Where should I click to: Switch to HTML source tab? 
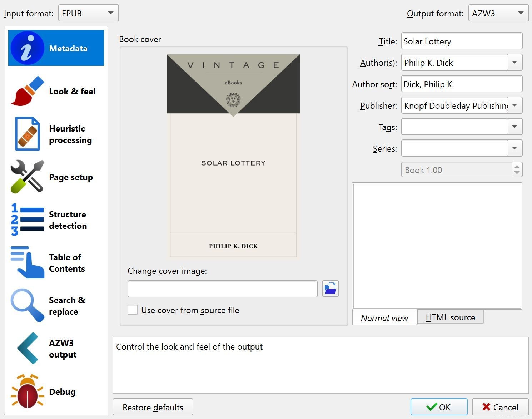point(451,317)
